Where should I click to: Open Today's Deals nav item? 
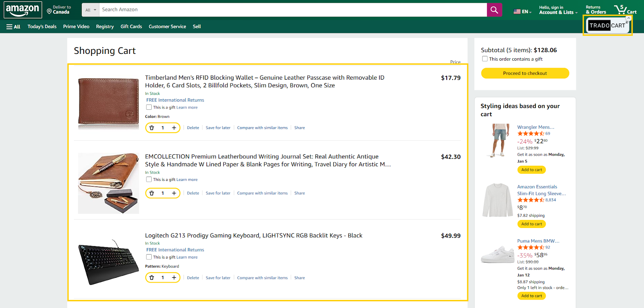tap(42, 27)
